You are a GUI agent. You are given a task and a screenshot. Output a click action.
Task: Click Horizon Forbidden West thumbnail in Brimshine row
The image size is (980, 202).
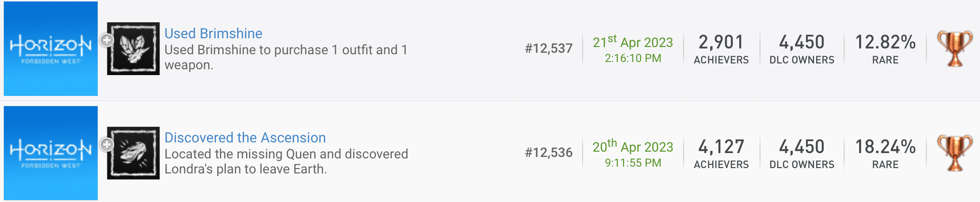(51, 48)
